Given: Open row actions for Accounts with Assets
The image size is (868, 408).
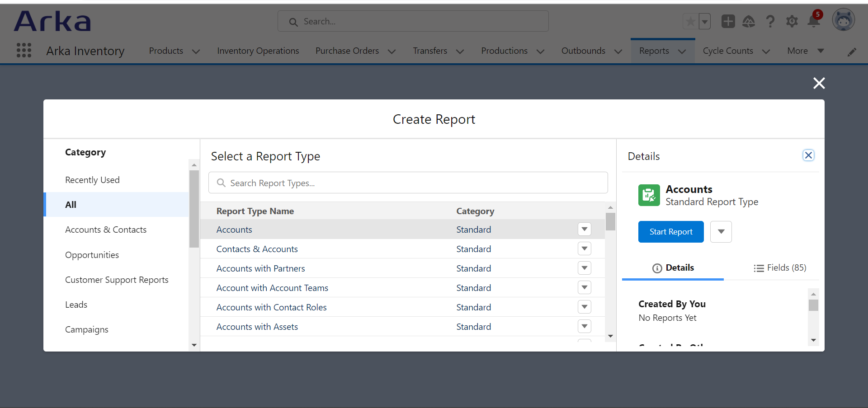Looking at the screenshot, I should coord(585,326).
